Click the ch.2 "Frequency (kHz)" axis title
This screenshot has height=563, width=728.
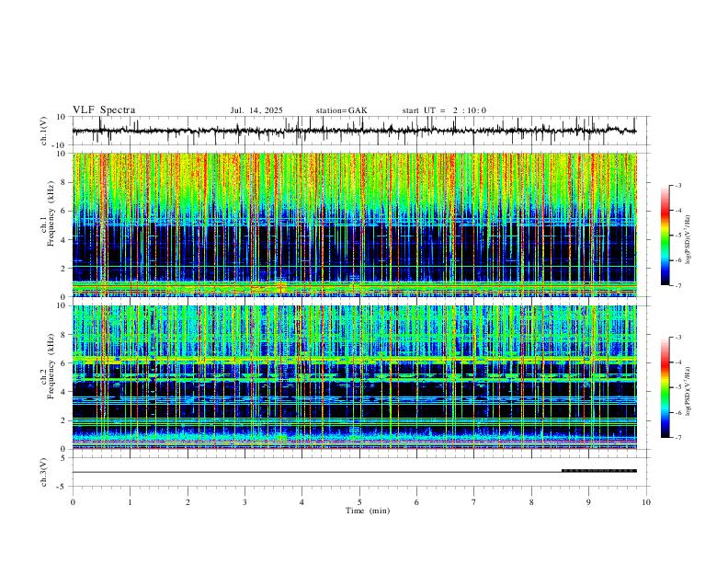click(x=51, y=366)
